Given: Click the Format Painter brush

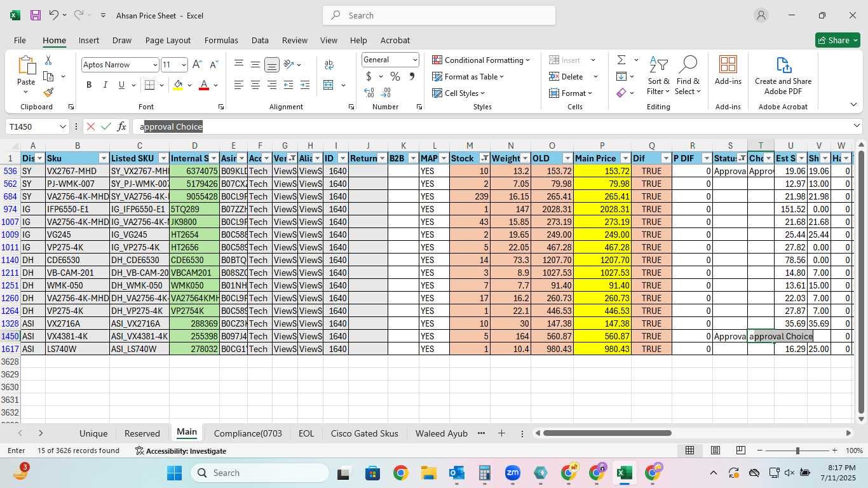Looking at the screenshot, I should 48,92.
